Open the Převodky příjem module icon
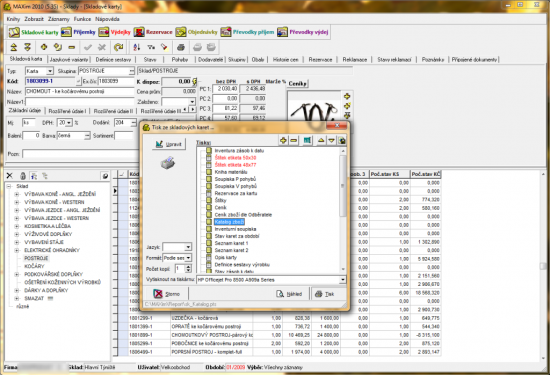 click(226, 32)
